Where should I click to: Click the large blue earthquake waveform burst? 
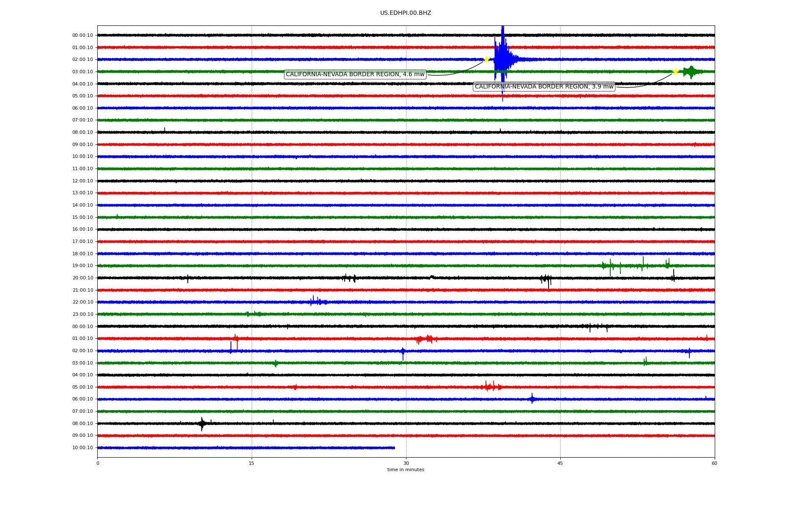pos(502,60)
